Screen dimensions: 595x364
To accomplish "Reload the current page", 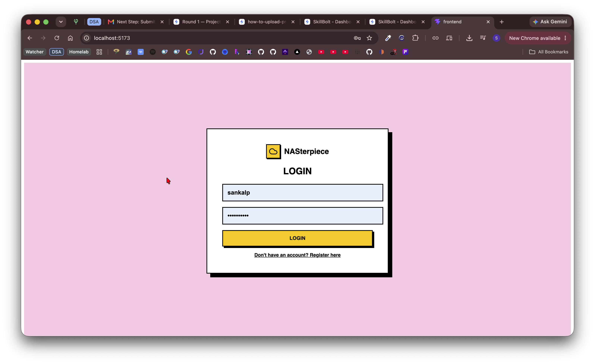I will coord(57,38).
